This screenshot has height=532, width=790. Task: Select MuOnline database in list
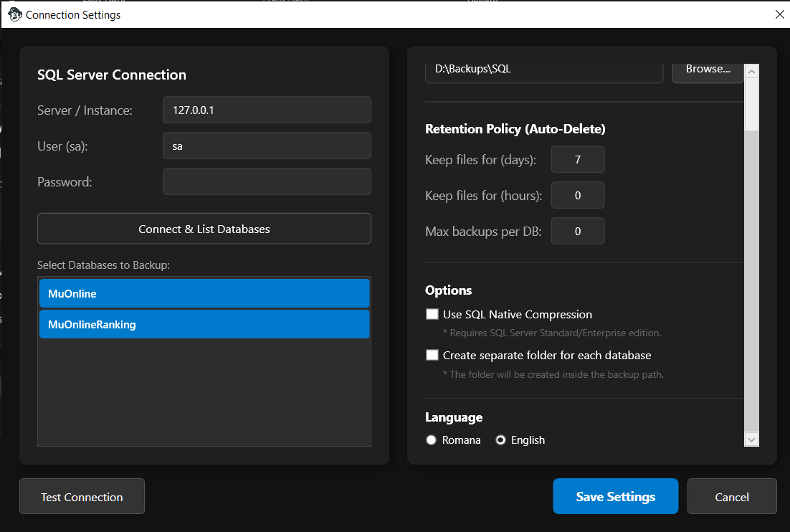pyautogui.click(x=204, y=293)
